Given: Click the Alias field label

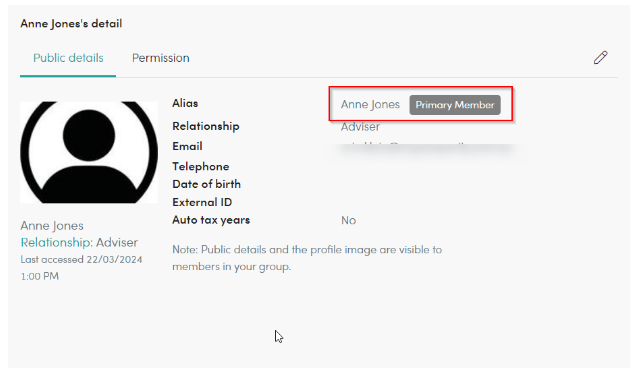Looking at the screenshot, I should tap(185, 103).
